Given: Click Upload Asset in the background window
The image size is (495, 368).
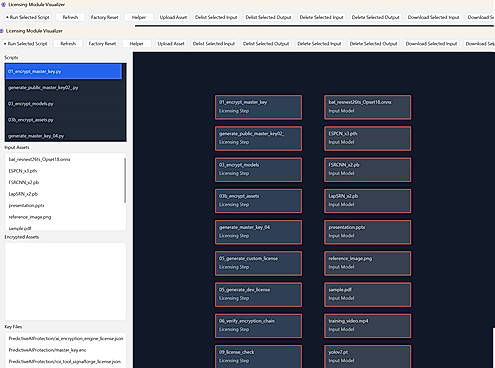Looking at the screenshot, I should [x=173, y=17].
